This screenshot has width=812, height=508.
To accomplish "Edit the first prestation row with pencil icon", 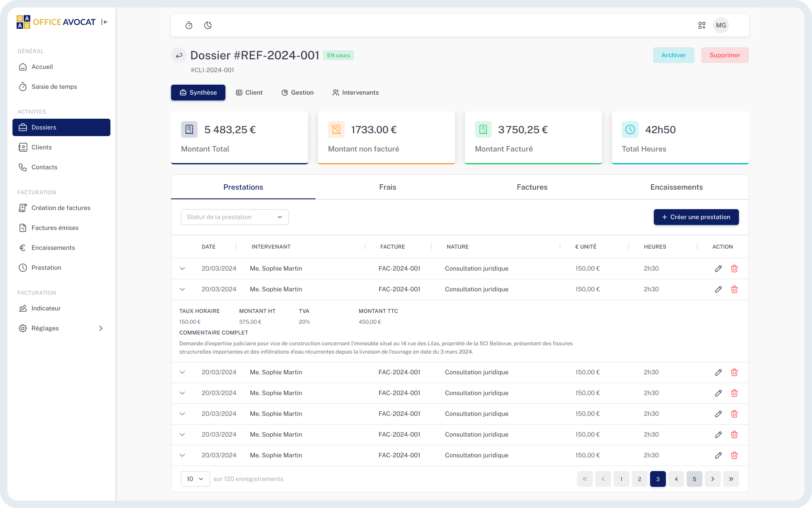I will click(x=719, y=269).
